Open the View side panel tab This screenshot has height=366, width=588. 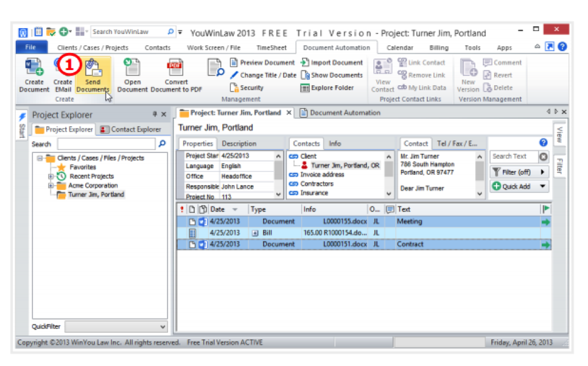(559, 134)
